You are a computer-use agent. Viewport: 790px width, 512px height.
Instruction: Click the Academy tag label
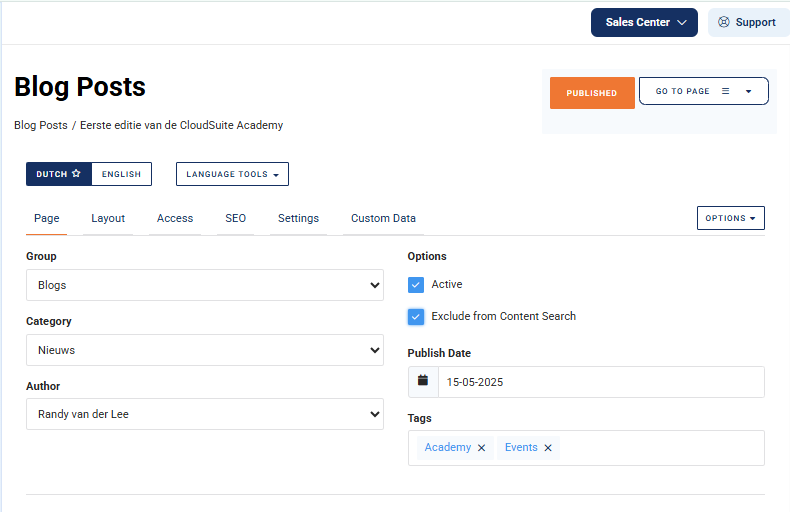(x=447, y=447)
